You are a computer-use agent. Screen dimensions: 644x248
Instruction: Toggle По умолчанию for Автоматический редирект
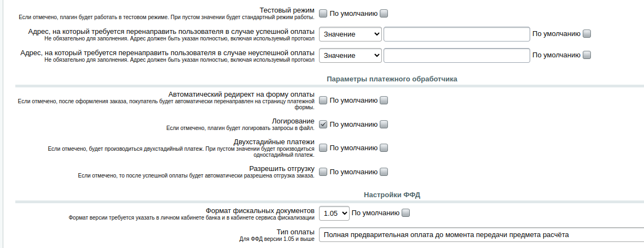click(384, 101)
